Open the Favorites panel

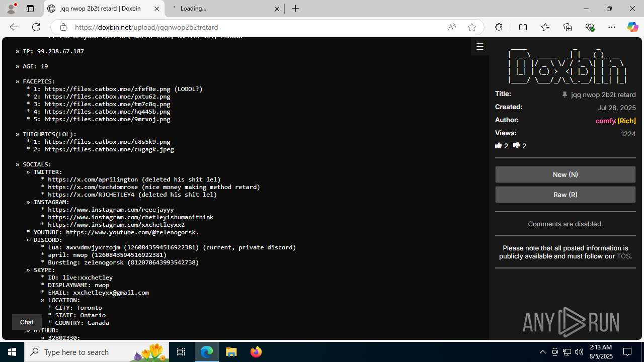(x=545, y=27)
